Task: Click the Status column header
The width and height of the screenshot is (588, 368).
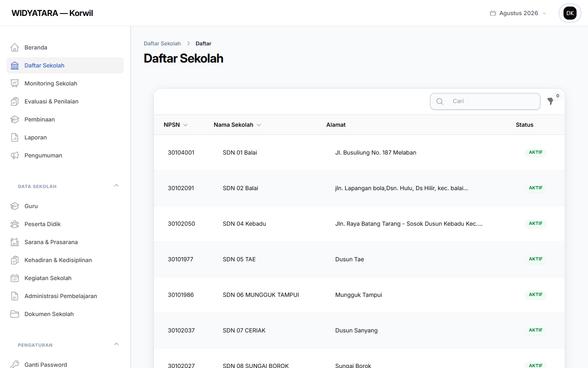Action: (x=525, y=125)
